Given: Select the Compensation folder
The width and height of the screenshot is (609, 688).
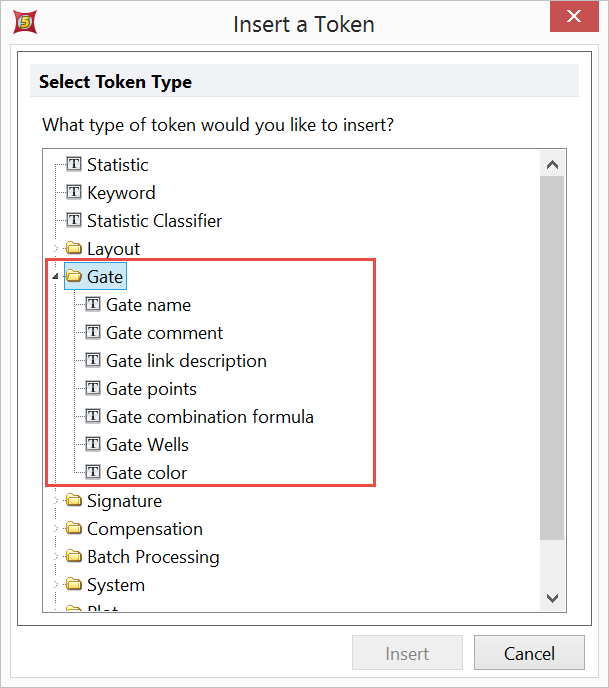Looking at the screenshot, I should coord(144,528).
